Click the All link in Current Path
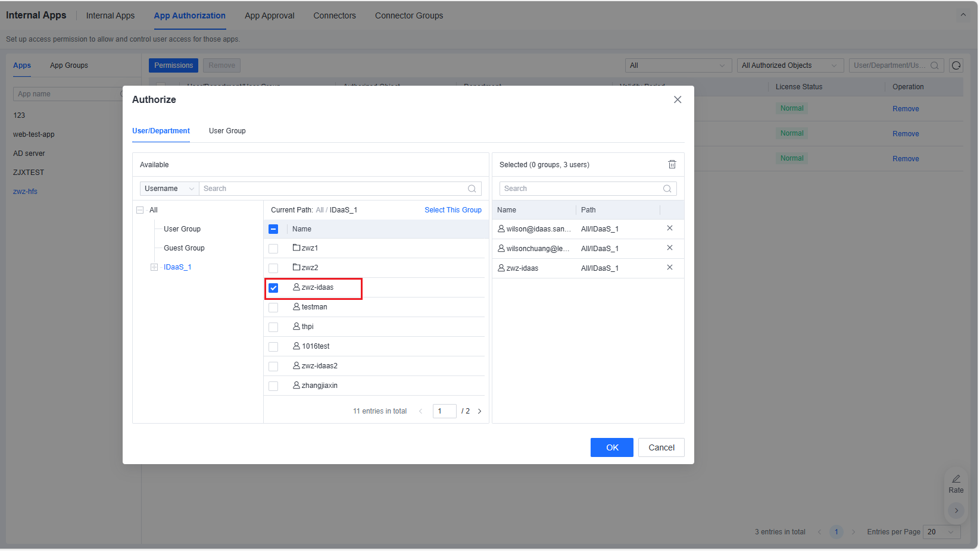This screenshot has width=980, height=551. click(x=320, y=210)
